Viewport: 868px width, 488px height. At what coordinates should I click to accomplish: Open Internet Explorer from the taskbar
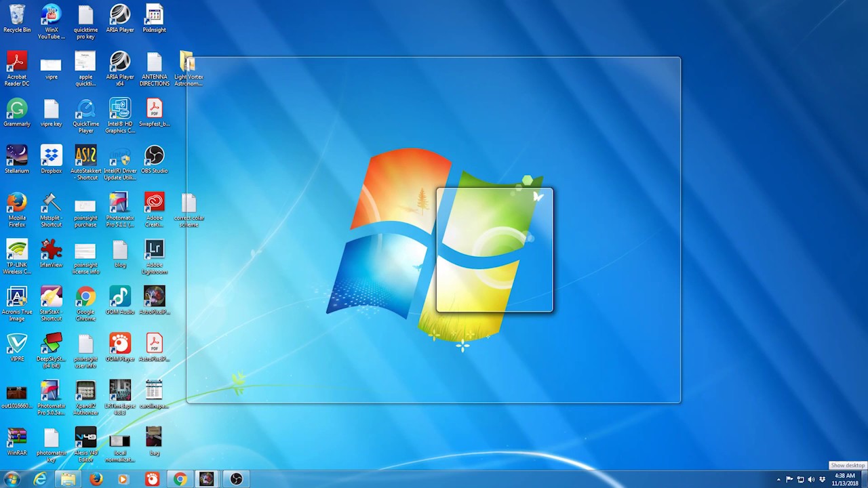coord(40,479)
